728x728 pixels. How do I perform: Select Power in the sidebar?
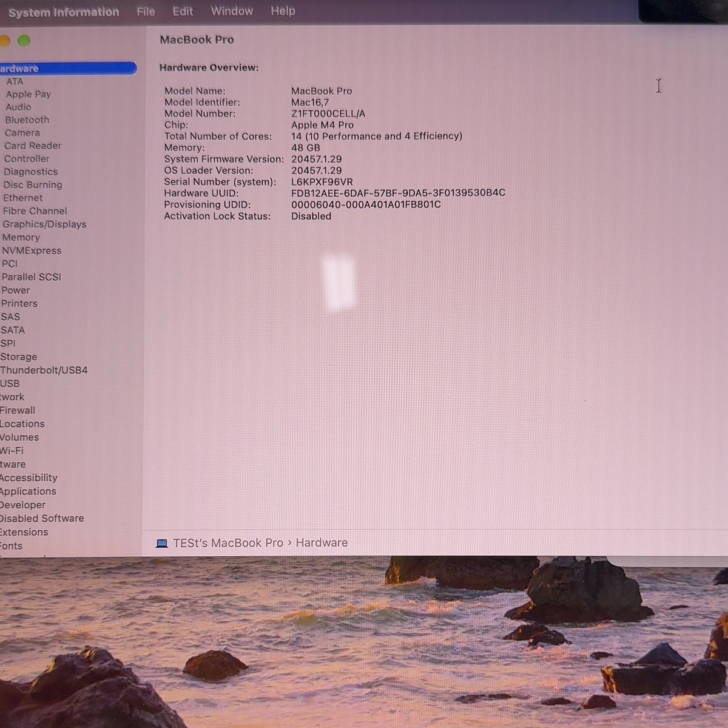pyautogui.click(x=16, y=291)
